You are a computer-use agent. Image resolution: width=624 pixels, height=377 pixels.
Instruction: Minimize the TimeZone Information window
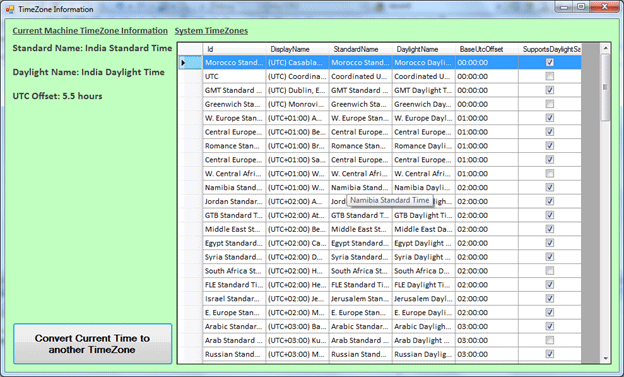564,7
